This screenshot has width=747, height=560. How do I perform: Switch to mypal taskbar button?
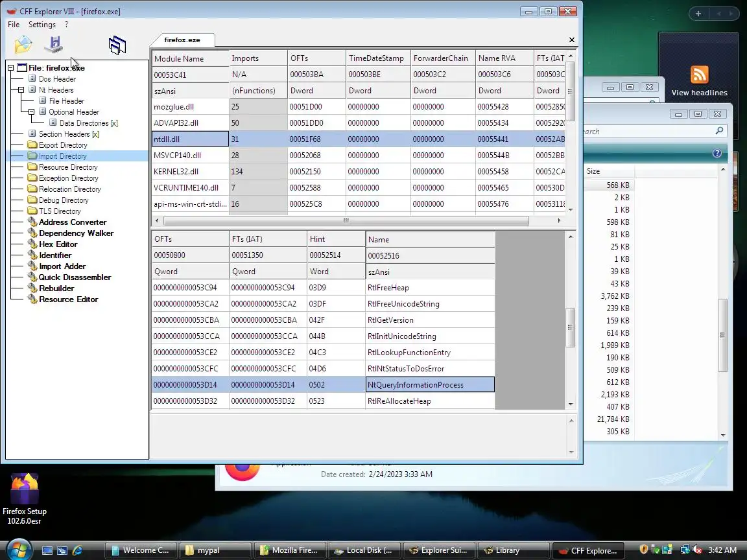tap(215, 550)
